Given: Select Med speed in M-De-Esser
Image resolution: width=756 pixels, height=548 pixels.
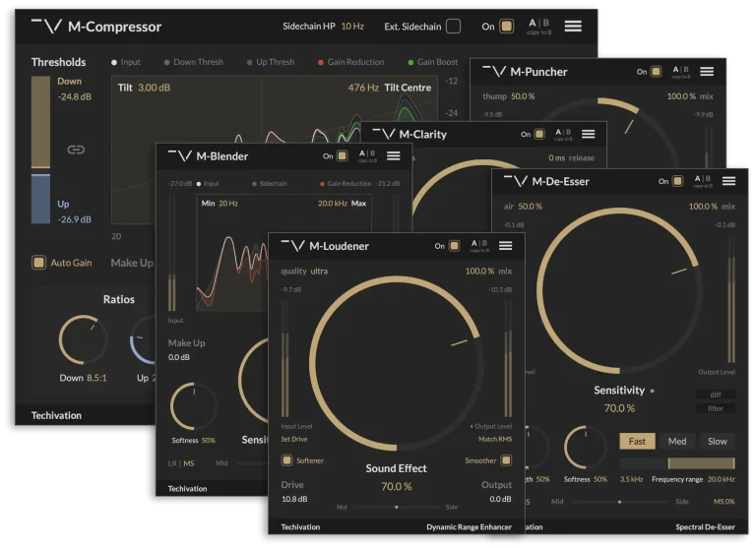Looking at the screenshot, I should point(677,441).
